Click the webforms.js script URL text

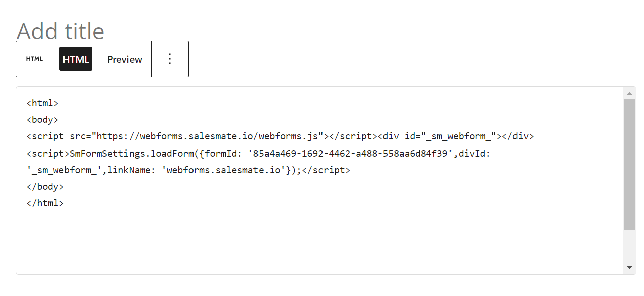coord(207,136)
